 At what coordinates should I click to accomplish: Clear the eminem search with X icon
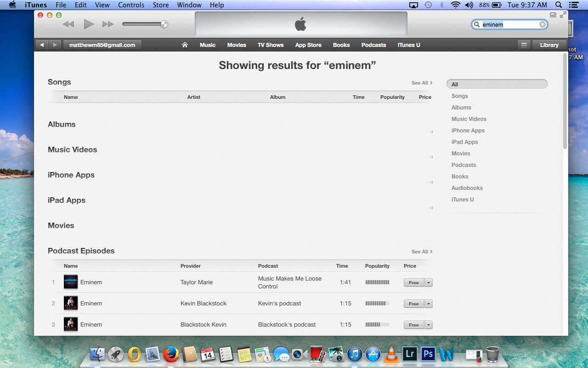click(543, 24)
